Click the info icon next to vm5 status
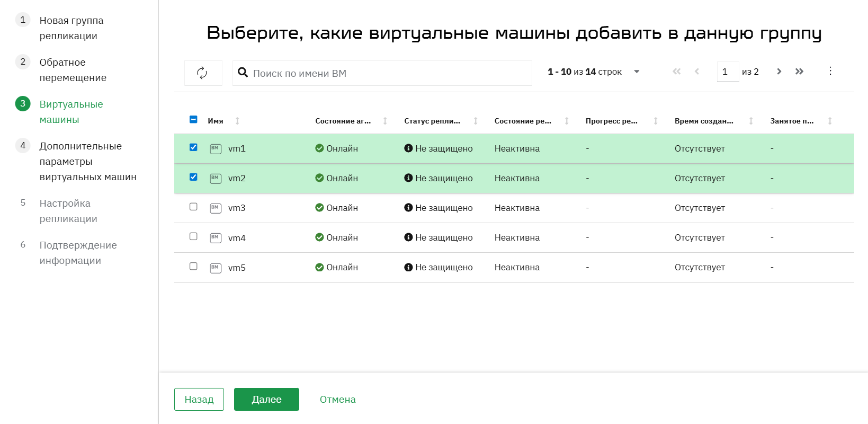This screenshot has height=424, width=868. (408, 267)
